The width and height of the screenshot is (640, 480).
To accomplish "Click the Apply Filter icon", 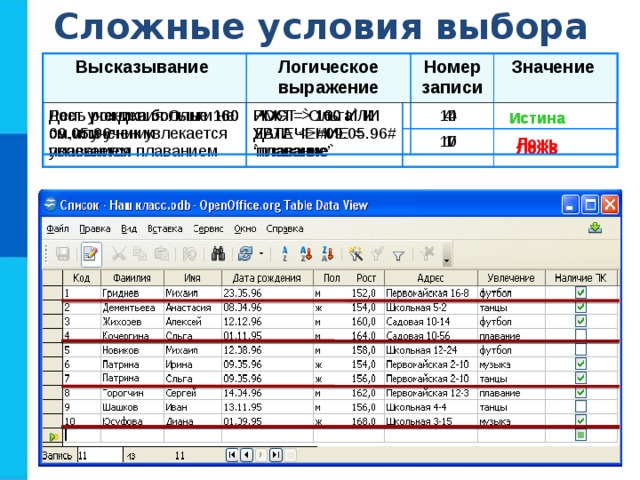I will [x=378, y=254].
